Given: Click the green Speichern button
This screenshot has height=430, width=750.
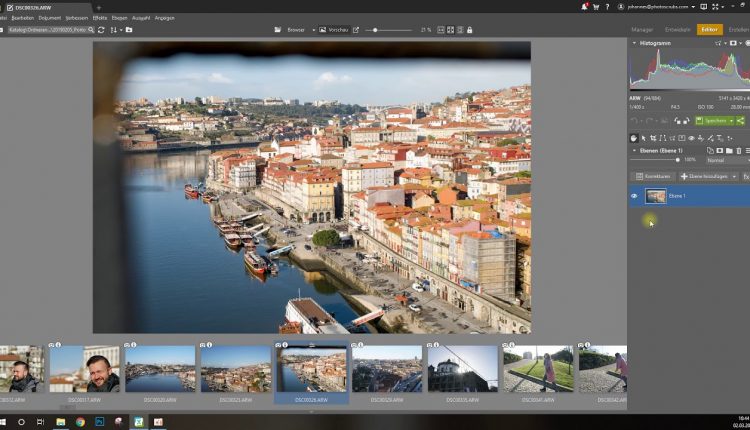Looking at the screenshot, I should [712, 120].
